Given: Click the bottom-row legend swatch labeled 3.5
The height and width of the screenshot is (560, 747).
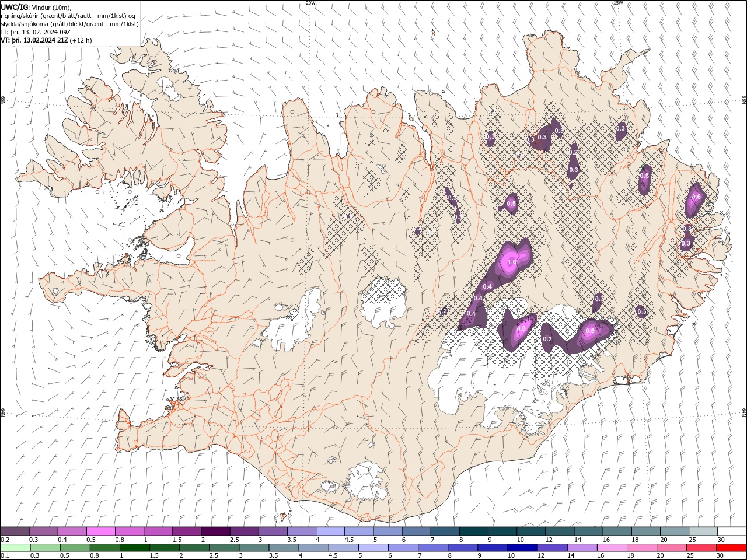Looking at the screenshot, I should point(284,548).
